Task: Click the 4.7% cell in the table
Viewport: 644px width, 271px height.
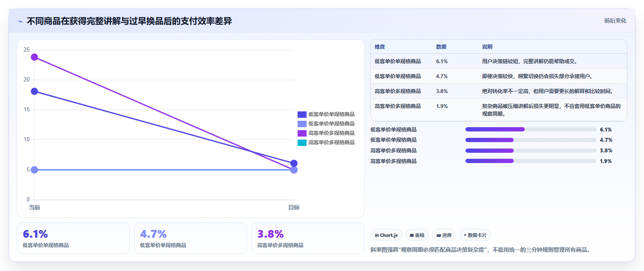Action: pyautogui.click(x=442, y=76)
